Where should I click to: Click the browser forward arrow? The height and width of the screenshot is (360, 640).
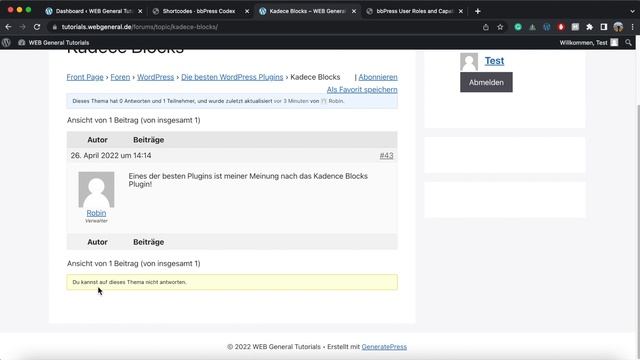pos(22,27)
